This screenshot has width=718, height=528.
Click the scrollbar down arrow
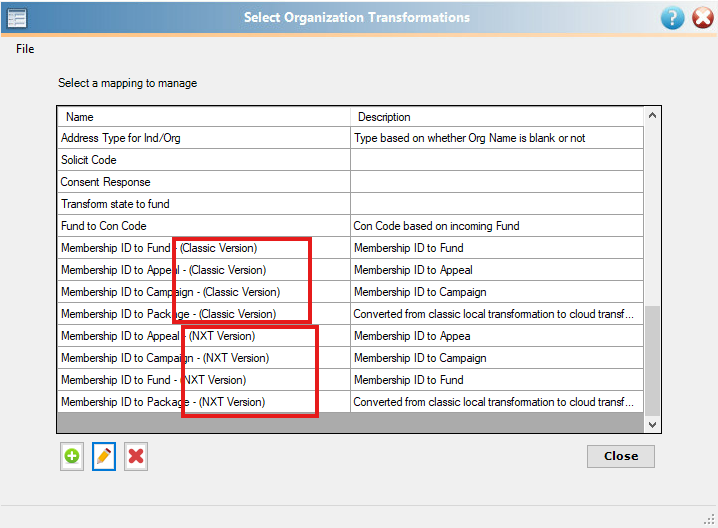click(x=653, y=424)
